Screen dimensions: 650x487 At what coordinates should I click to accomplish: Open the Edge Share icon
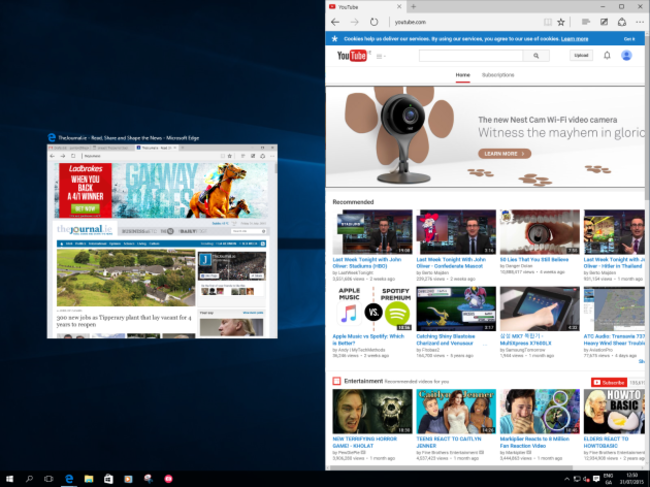622,22
